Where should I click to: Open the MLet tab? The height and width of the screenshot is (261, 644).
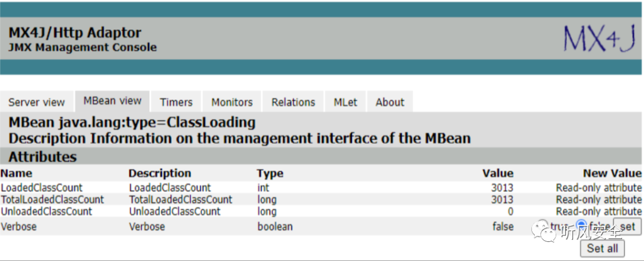click(x=345, y=102)
